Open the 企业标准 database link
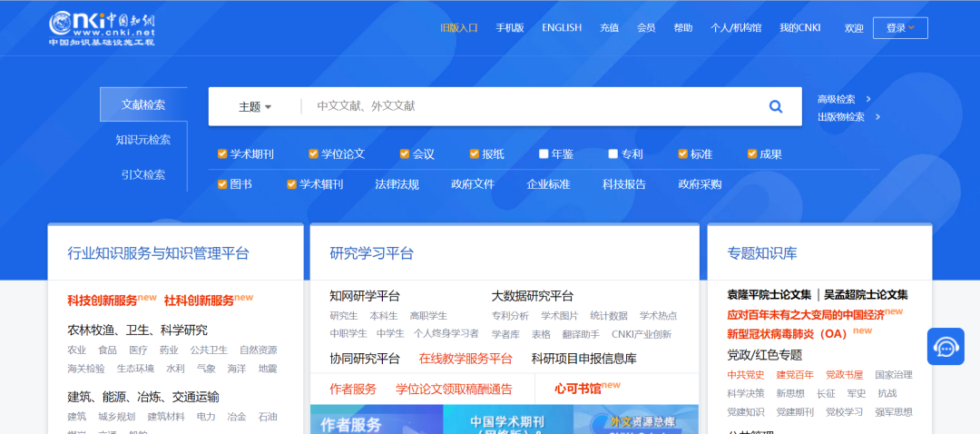The image size is (980, 434). (x=548, y=184)
